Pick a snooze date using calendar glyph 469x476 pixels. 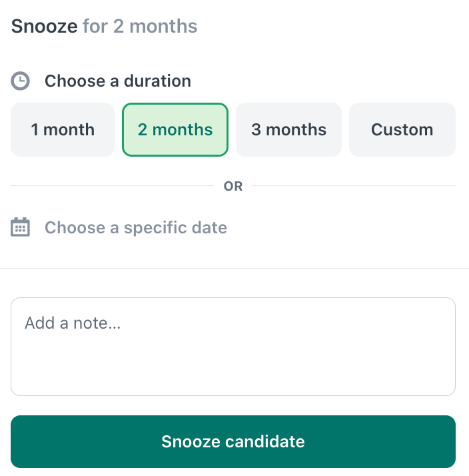[x=20, y=227]
